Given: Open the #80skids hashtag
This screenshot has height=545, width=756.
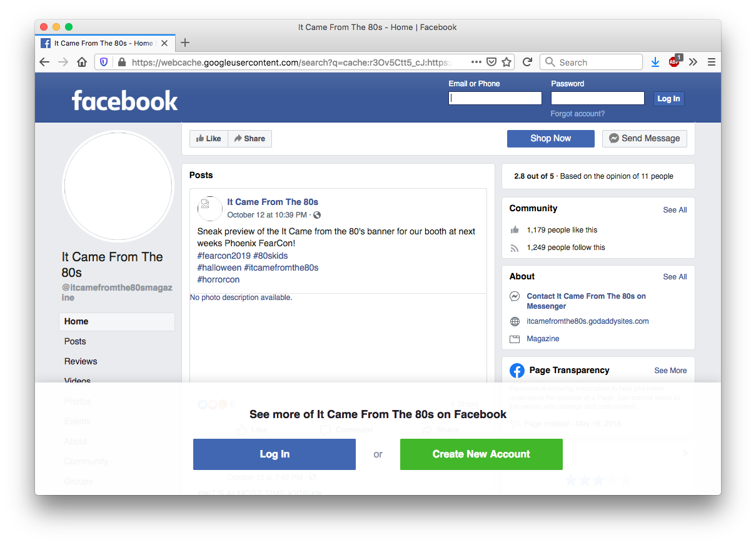Looking at the screenshot, I should pos(271,256).
